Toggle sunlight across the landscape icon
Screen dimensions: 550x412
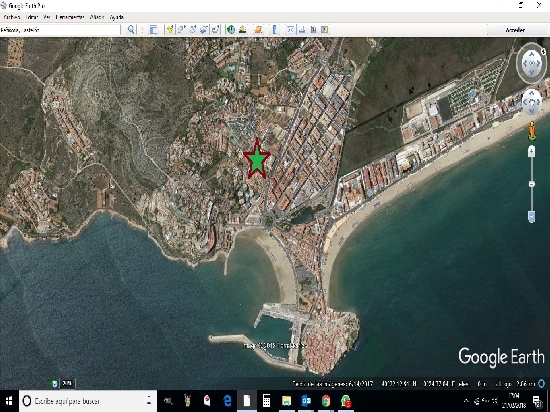tap(242, 30)
